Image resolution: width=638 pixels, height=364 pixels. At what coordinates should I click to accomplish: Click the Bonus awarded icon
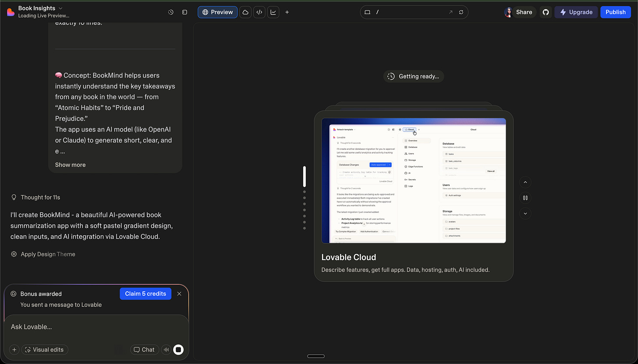click(14, 294)
